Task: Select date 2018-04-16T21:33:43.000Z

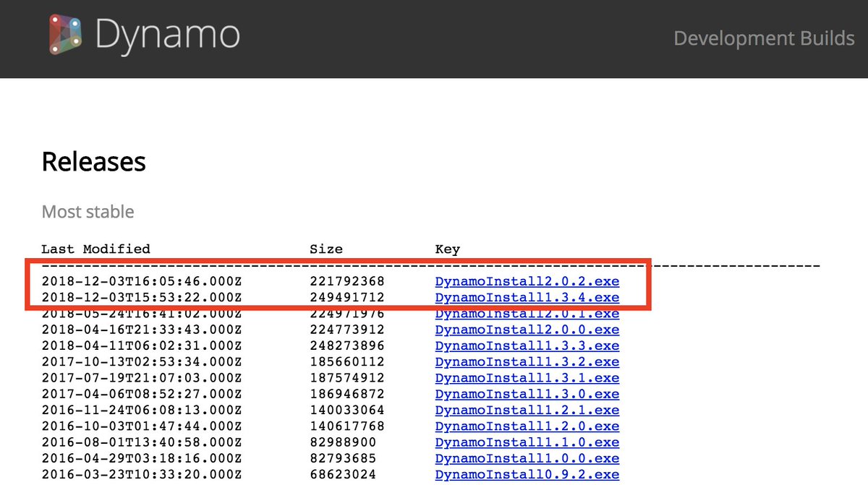Action: pos(142,330)
